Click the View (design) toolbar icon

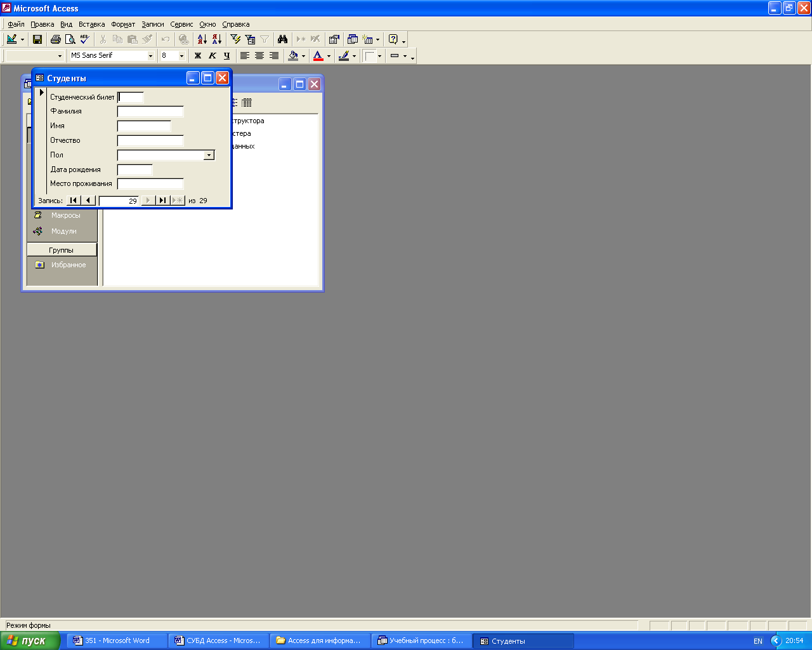pos(11,39)
